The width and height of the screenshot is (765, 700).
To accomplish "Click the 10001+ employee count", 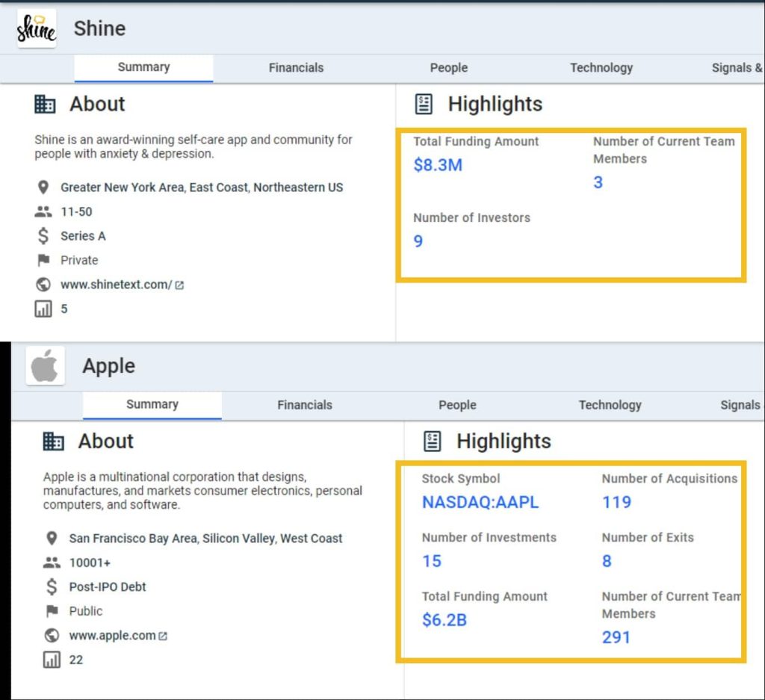I will point(90,563).
